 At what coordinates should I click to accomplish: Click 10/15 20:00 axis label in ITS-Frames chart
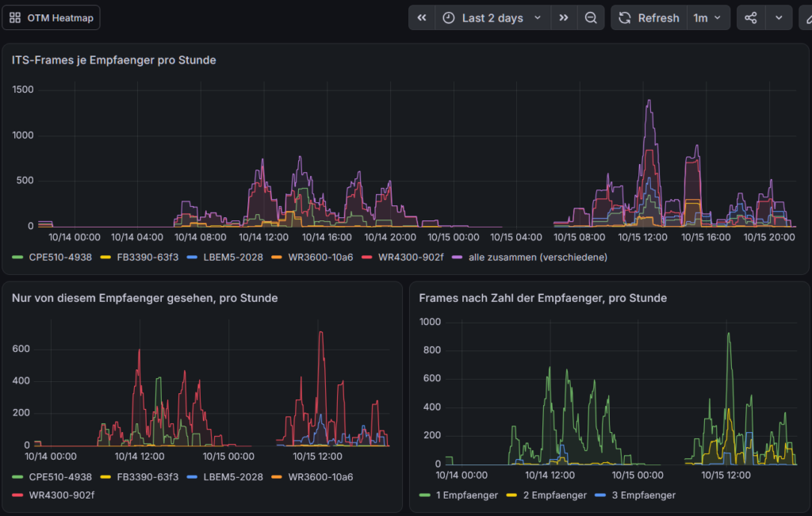tap(769, 237)
